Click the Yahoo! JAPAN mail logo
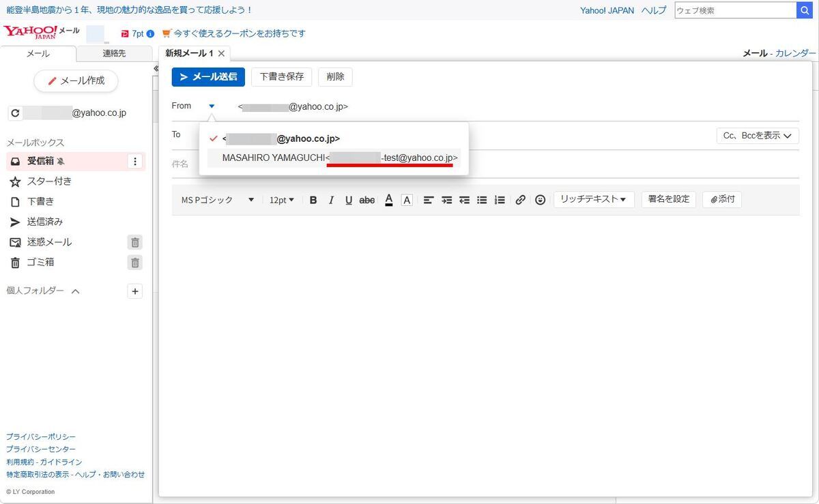819x504 pixels. (x=41, y=33)
